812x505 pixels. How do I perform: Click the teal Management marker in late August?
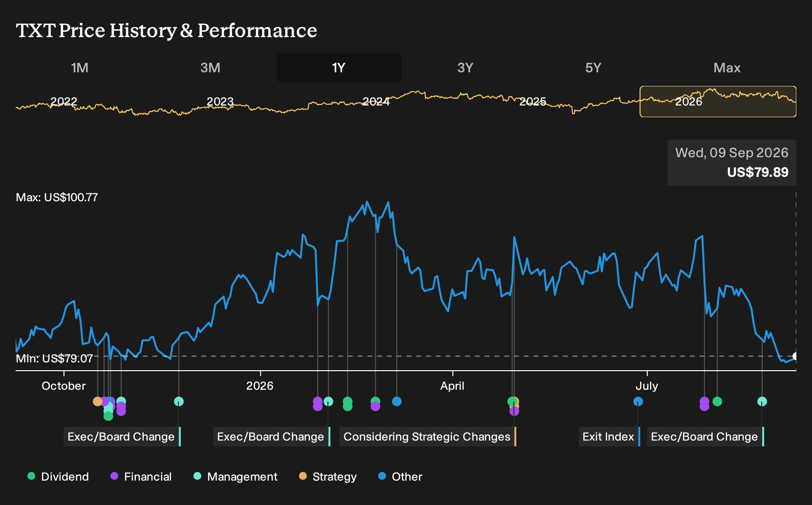coord(762,401)
